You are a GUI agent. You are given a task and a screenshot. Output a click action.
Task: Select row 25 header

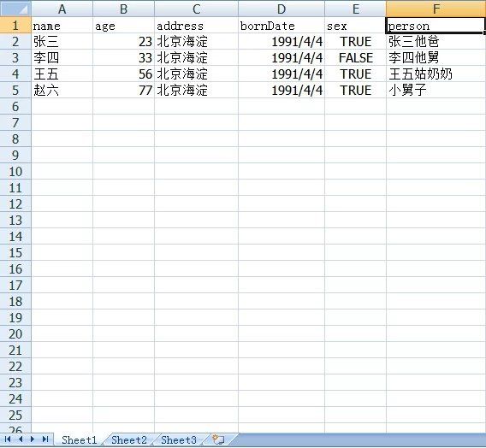click(15, 415)
